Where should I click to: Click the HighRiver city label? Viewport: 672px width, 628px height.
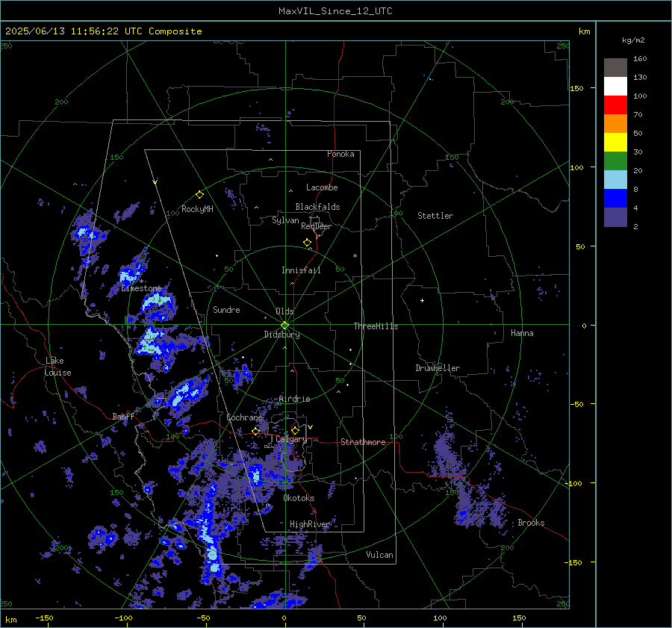[310, 524]
